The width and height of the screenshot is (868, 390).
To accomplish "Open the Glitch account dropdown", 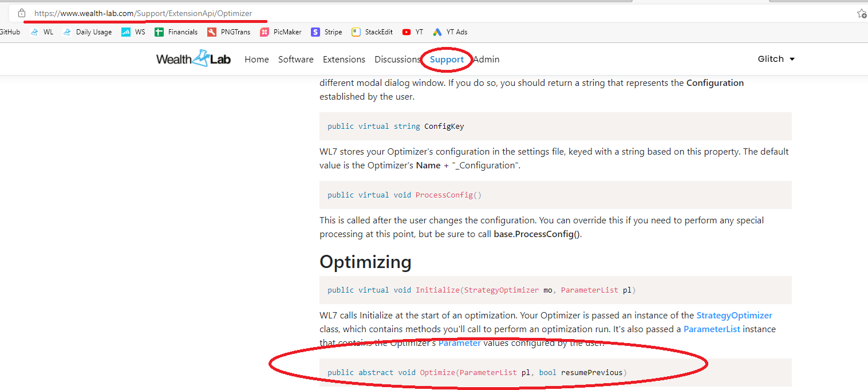I will click(x=775, y=58).
